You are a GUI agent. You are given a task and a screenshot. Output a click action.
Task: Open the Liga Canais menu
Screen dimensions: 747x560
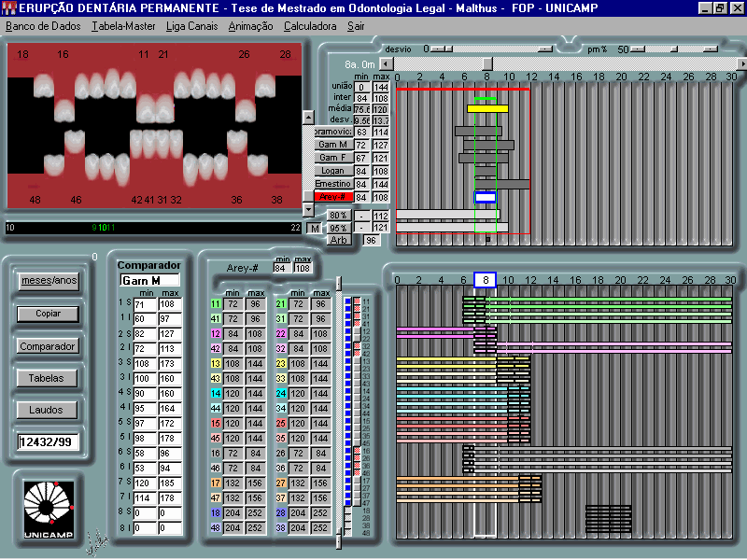point(192,26)
